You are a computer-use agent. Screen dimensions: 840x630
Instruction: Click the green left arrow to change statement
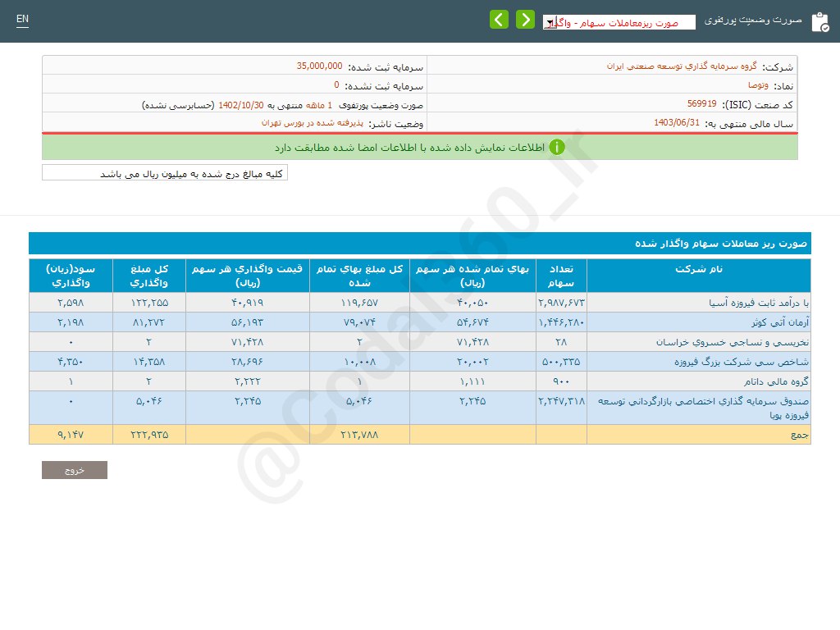[499, 19]
